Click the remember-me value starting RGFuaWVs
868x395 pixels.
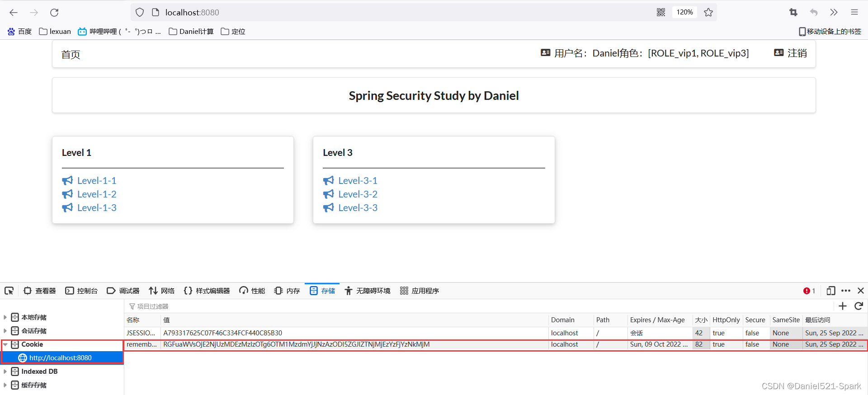297,344
